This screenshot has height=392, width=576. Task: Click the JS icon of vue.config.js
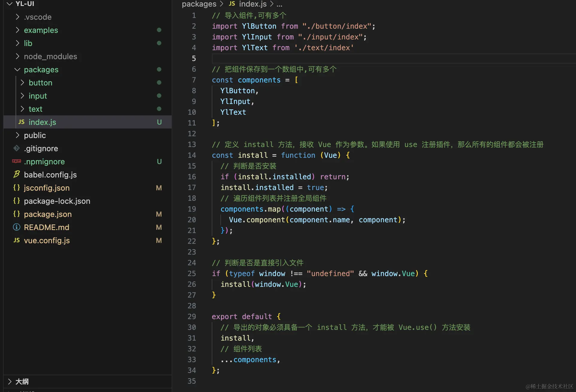[16, 240]
